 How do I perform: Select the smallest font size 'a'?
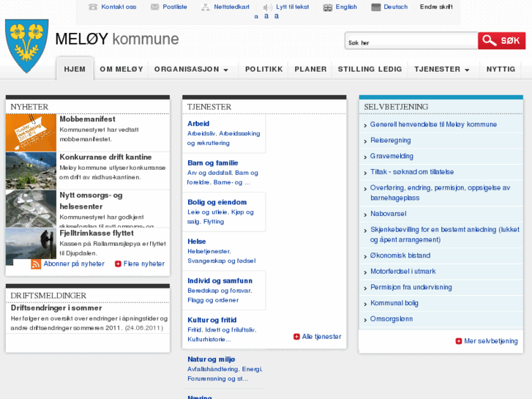coord(256,17)
